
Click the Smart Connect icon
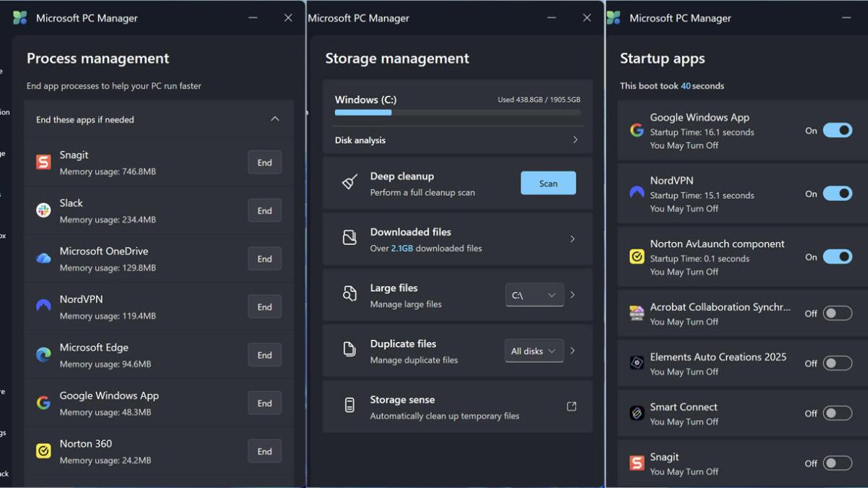pyautogui.click(x=637, y=413)
